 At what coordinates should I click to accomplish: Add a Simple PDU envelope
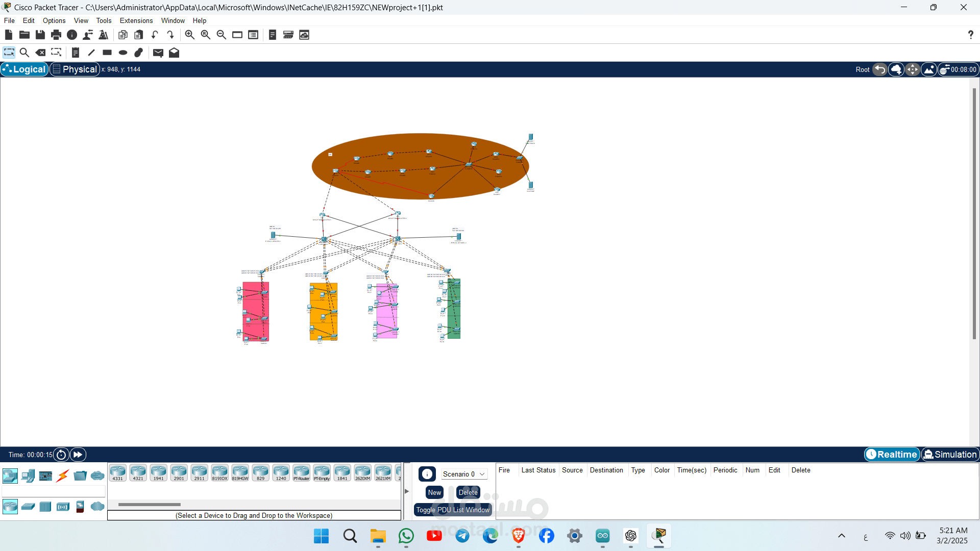point(158,53)
